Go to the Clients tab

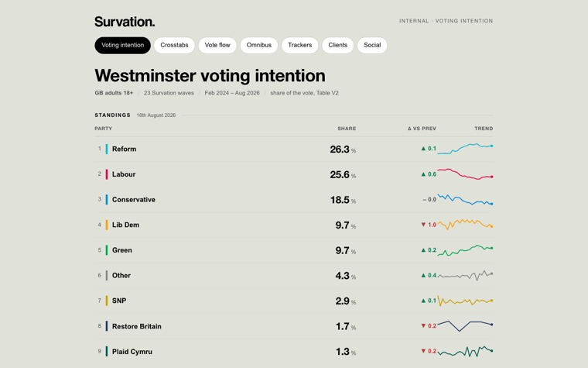point(337,45)
